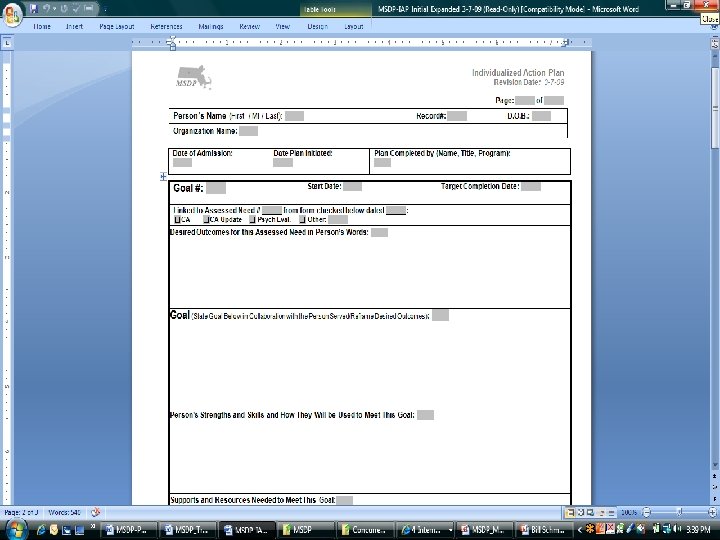Click the Goal # field
Screen dimensions: 720x540
click(216, 188)
